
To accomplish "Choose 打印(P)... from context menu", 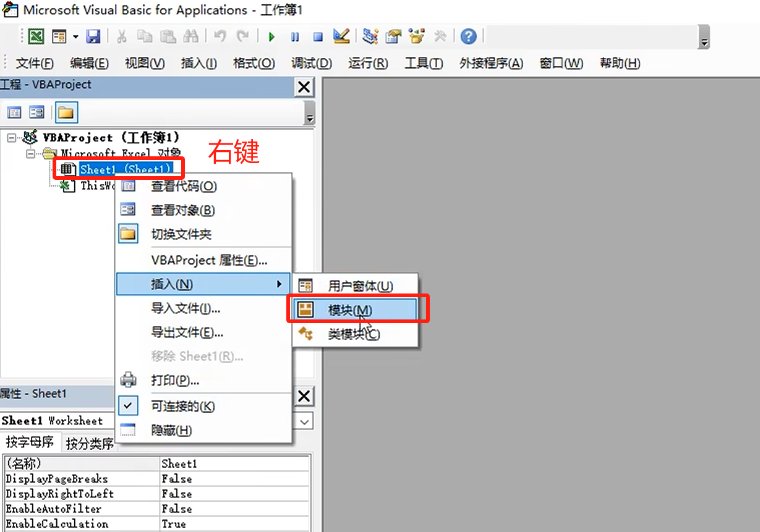I will [x=203, y=380].
